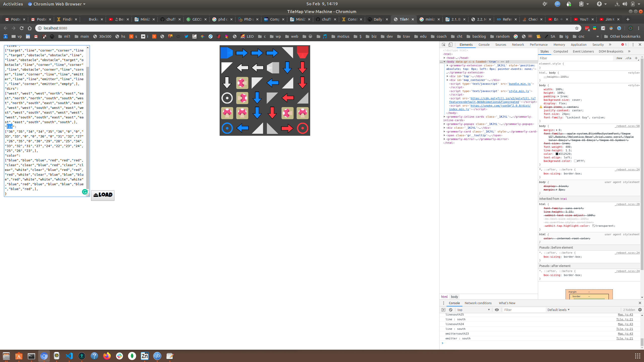Click the live expression eye icon
Image resolution: width=644 pixels, height=362 pixels.
pyautogui.click(x=497, y=310)
